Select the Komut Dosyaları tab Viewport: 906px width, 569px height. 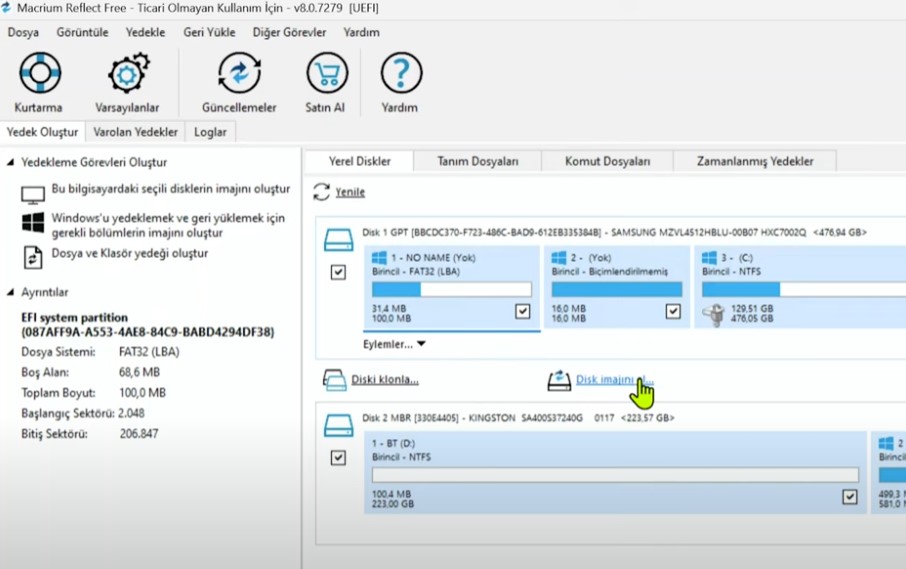(x=607, y=161)
